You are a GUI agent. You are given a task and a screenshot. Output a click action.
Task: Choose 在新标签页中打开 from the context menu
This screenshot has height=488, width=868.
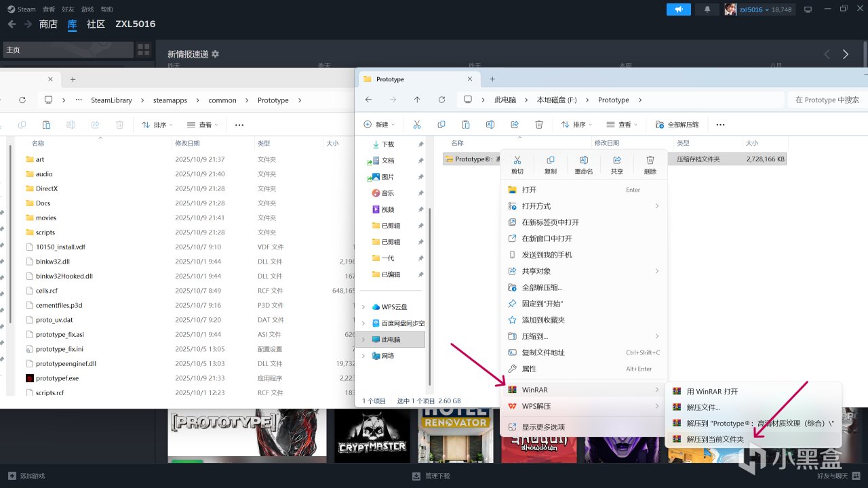click(584, 222)
